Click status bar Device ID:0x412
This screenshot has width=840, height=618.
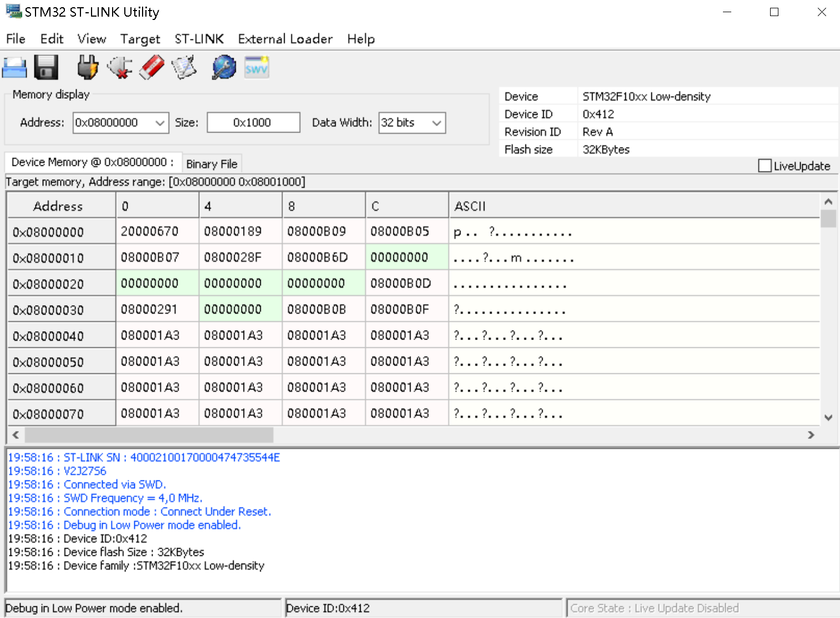328,608
